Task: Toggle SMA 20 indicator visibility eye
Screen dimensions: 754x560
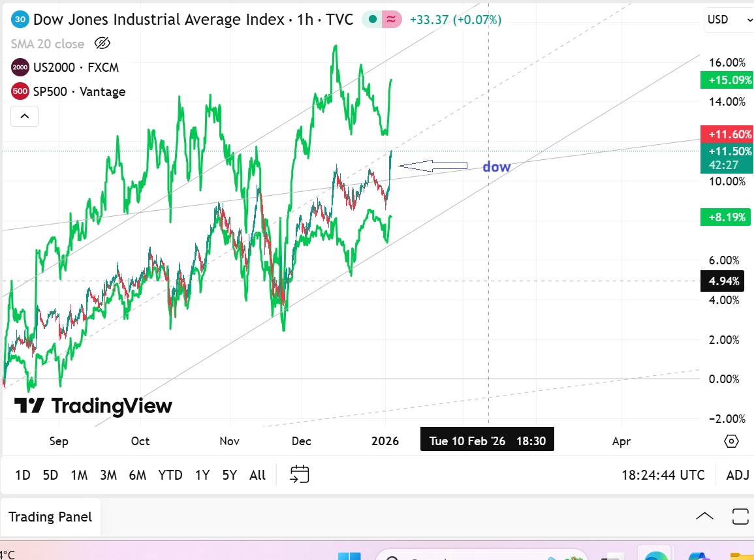Action: (x=102, y=44)
